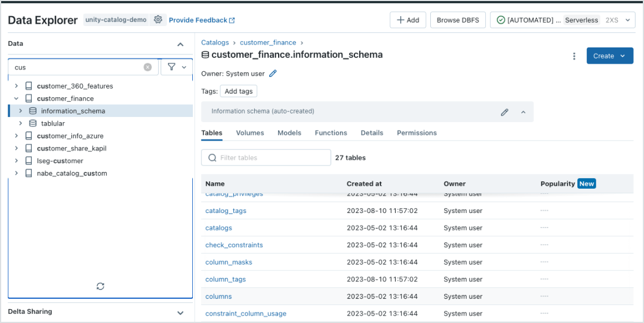Open the column_masks table link

click(x=229, y=262)
